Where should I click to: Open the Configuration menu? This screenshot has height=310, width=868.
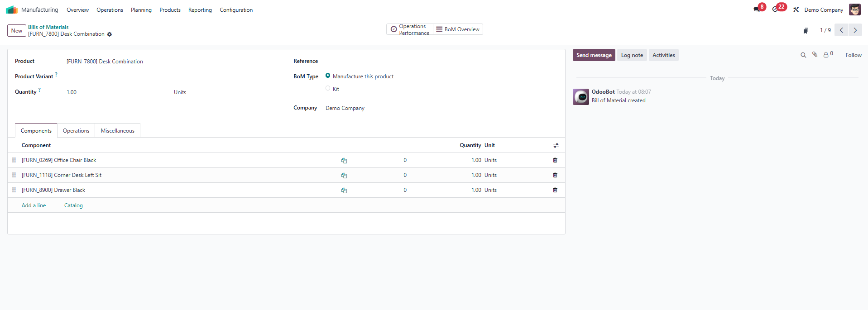[236, 10]
